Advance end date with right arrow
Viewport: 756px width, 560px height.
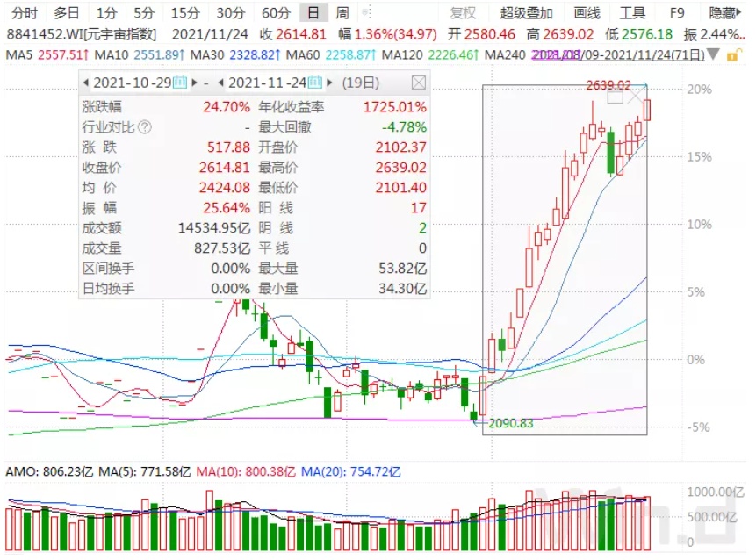[x=329, y=83]
